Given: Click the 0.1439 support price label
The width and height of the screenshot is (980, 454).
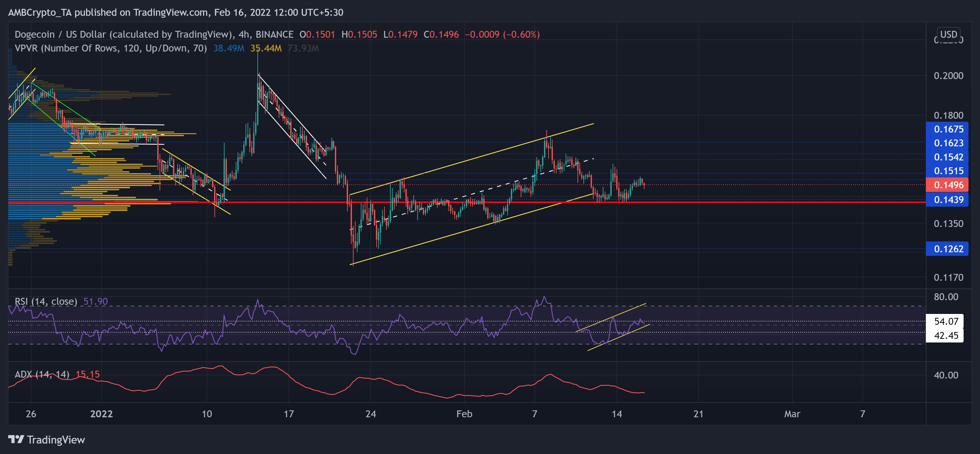Looking at the screenshot, I should [947, 200].
